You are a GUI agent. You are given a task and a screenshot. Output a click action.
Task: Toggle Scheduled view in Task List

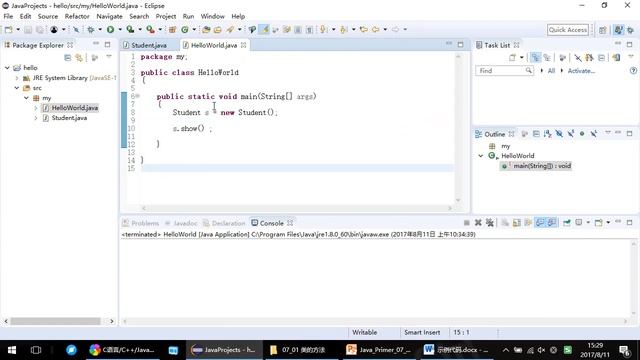(x=547, y=58)
